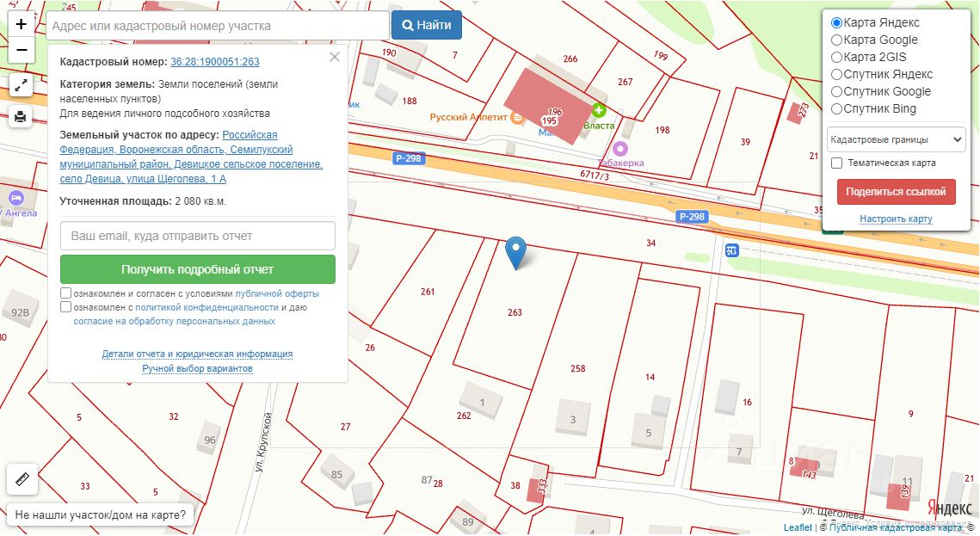Open the Кадастровые границы dropdown
This screenshot has width=980, height=536.
pos(896,139)
